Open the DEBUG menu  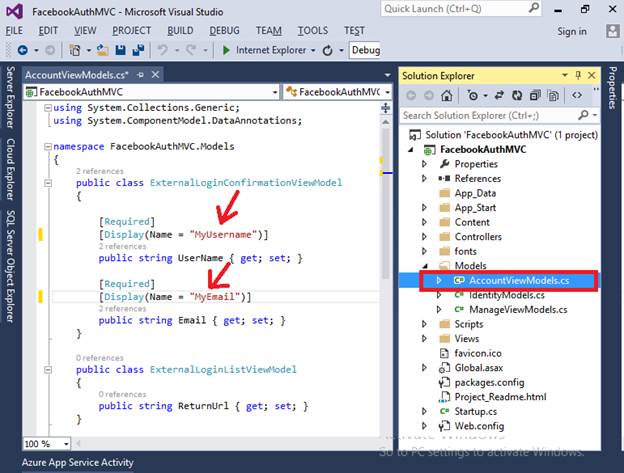(x=224, y=31)
